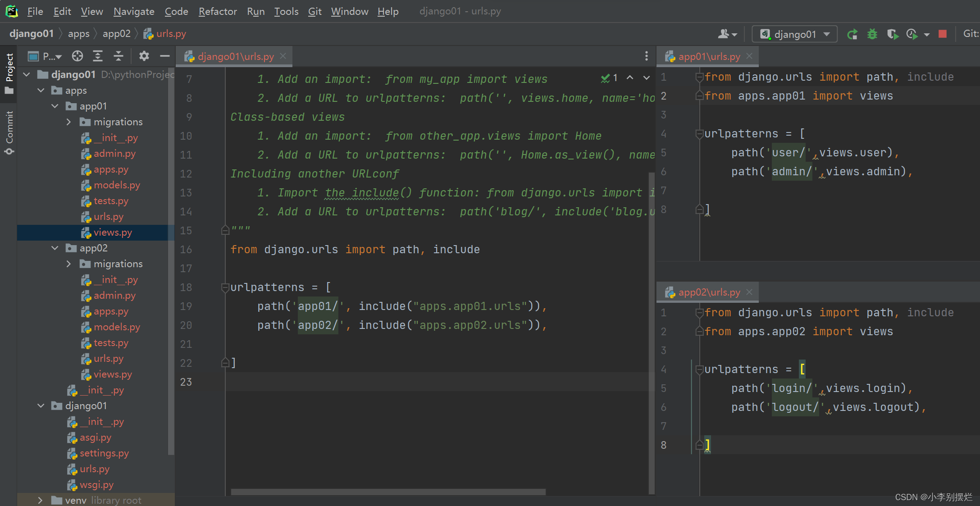The height and width of the screenshot is (506, 980).
Task: Open django01 run configuration dropdown
Action: [795, 34]
